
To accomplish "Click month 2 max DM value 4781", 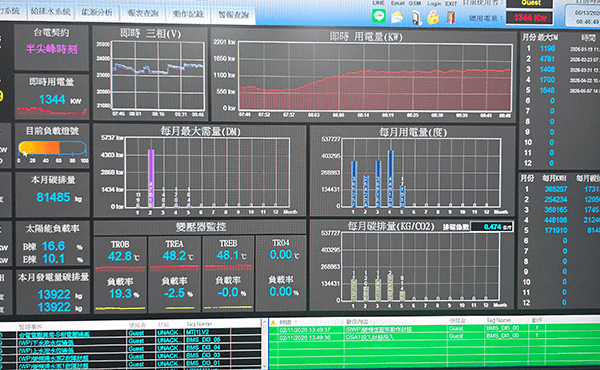I will pyautogui.click(x=547, y=59).
